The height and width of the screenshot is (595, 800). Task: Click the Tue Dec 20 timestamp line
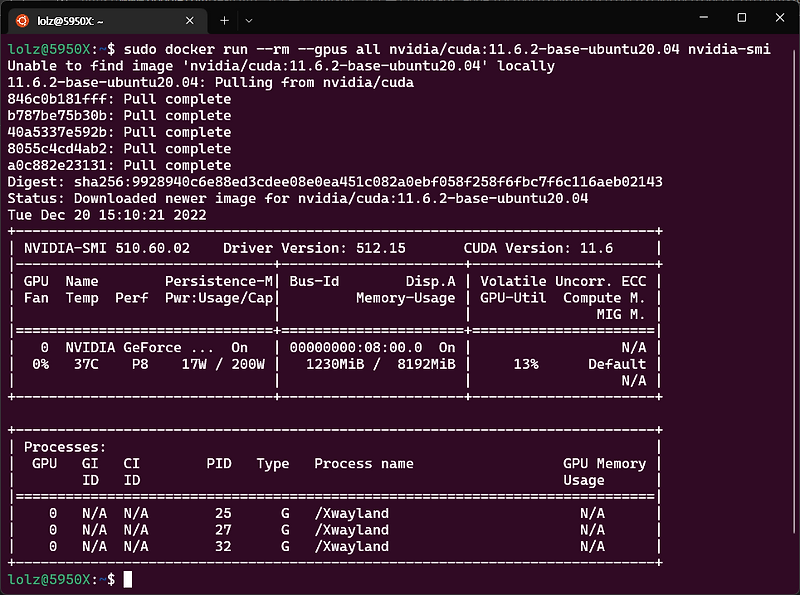(100, 214)
